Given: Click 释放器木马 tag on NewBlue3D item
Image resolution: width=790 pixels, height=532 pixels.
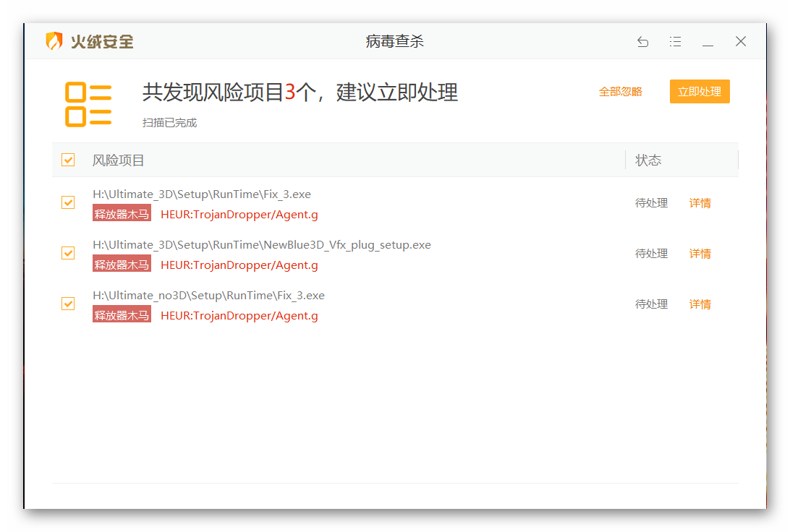Looking at the screenshot, I should 122,265.
